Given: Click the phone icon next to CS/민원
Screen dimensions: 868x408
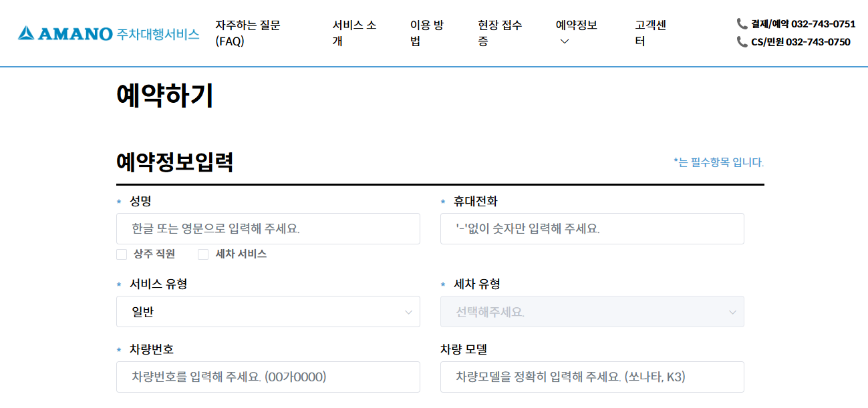Looking at the screenshot, I should click(x=742, y=41).
